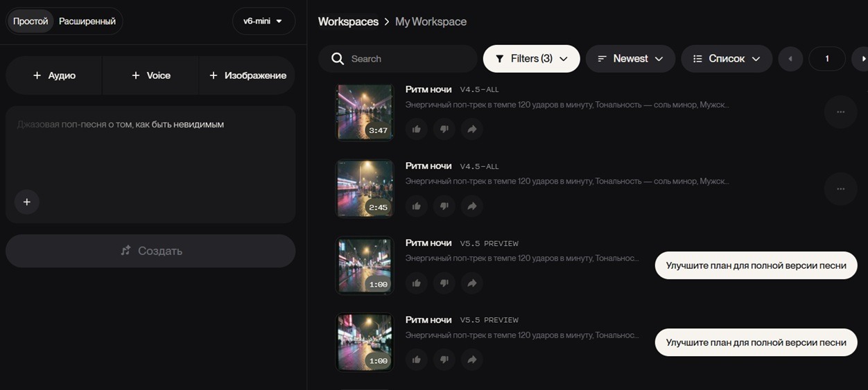868x390 pixels.
Task: Share the 2:45 Ритм ночи track
Action: (472, 206)
